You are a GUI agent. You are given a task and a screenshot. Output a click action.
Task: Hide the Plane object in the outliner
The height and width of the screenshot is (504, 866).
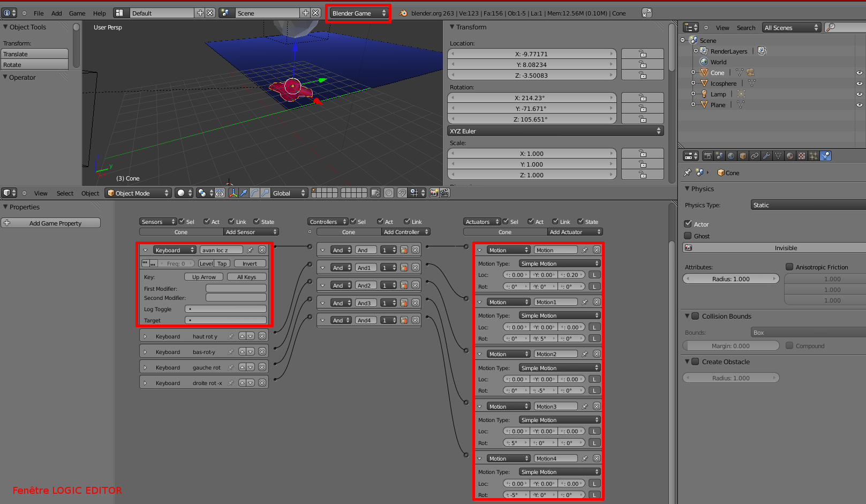859,105
